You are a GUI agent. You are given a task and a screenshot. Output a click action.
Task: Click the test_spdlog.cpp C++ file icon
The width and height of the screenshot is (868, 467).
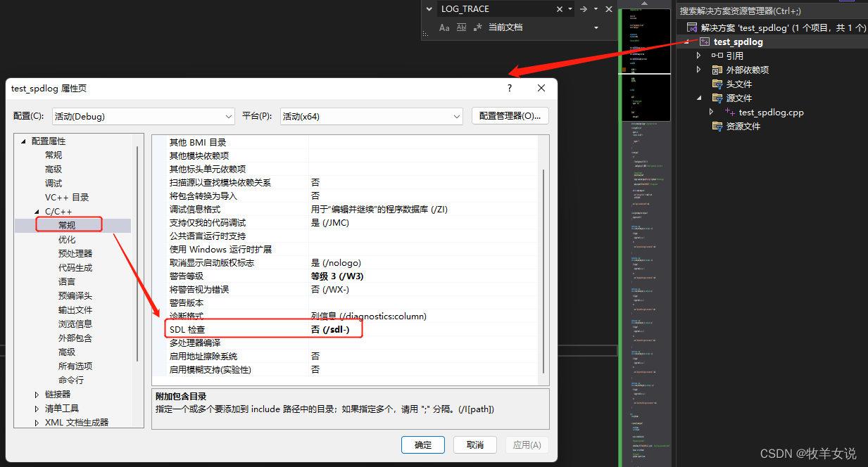pyautogui.click(x=729, y=111)
